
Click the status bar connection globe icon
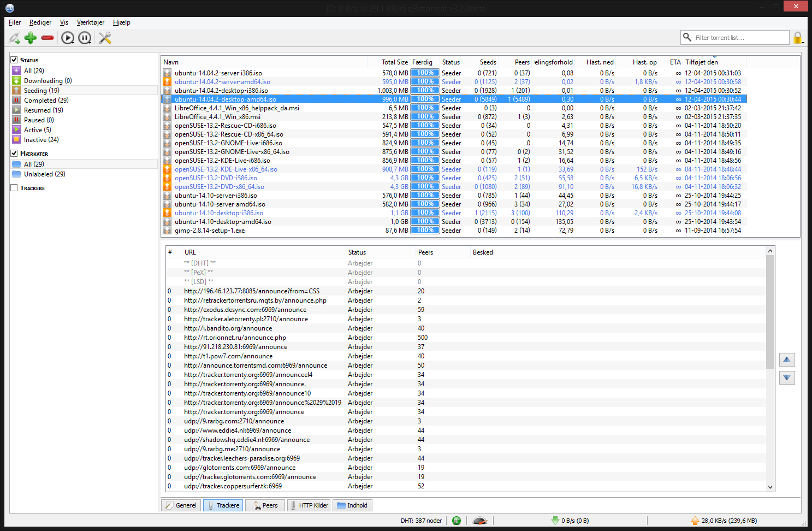(x=457, y=521)
